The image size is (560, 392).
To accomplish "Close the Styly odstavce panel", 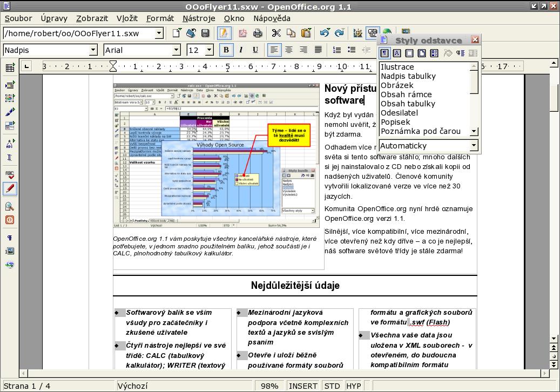I will 475,39.
